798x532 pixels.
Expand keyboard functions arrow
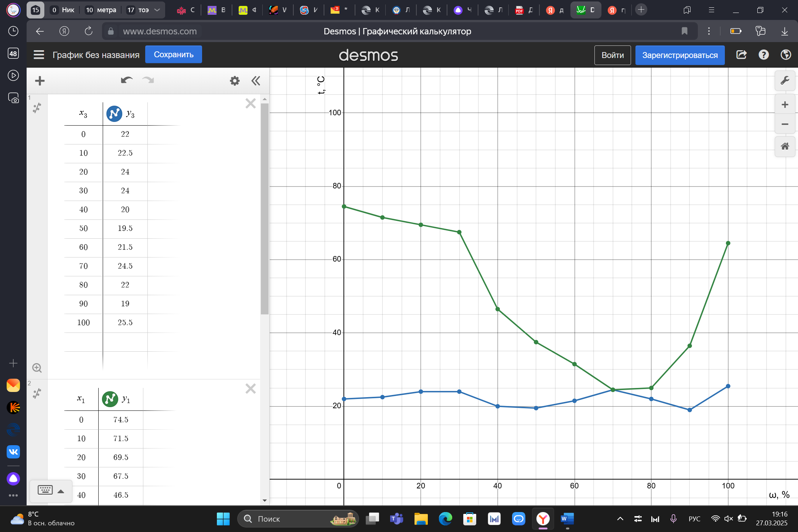[x=61, y=491]
